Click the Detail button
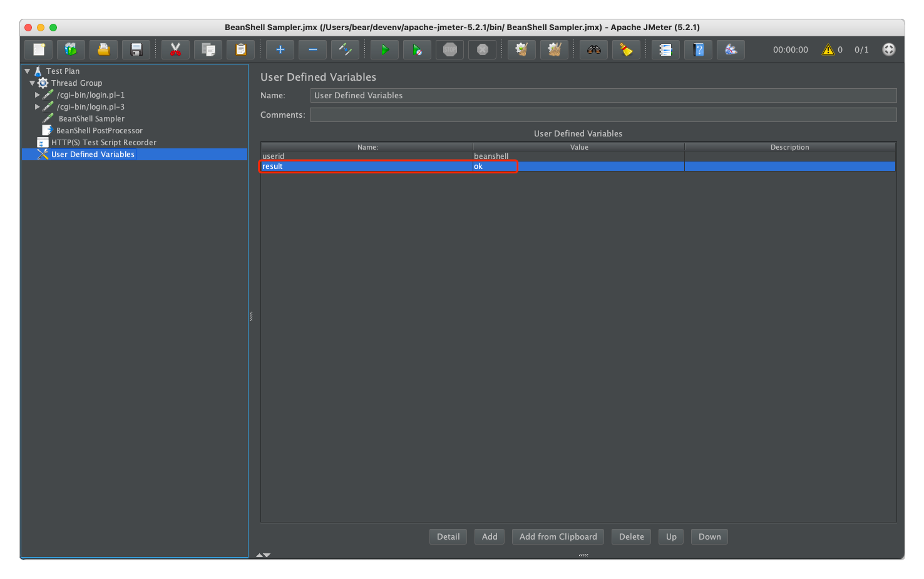 (448, 536)
